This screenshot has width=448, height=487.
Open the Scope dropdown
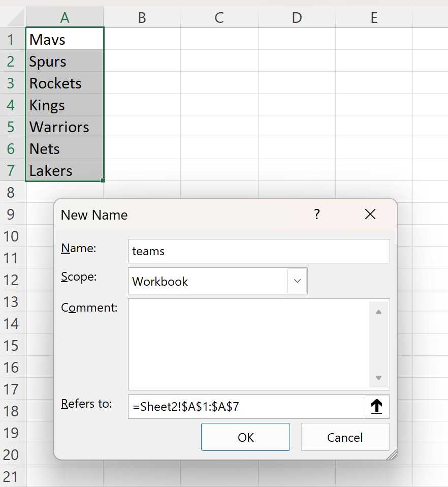click(297, 281)
